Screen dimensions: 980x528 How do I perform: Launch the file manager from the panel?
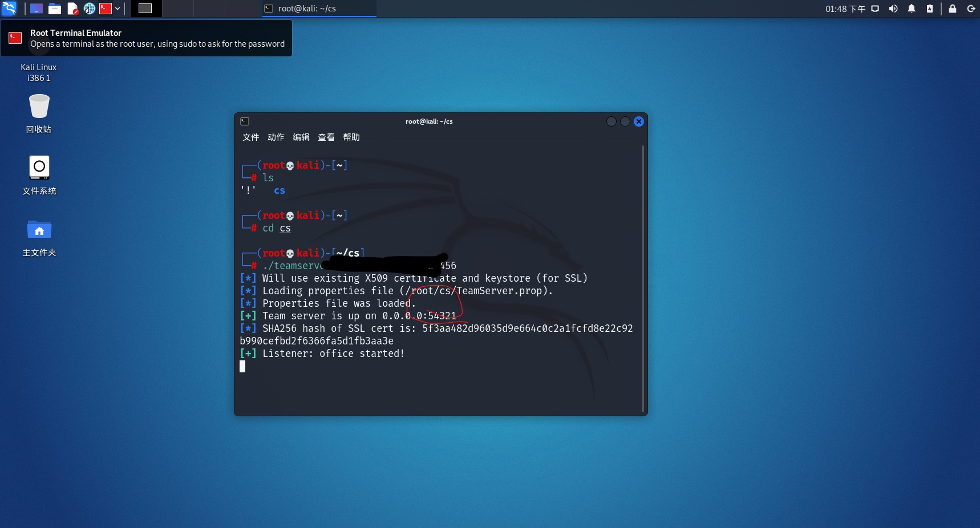point(55,9)
